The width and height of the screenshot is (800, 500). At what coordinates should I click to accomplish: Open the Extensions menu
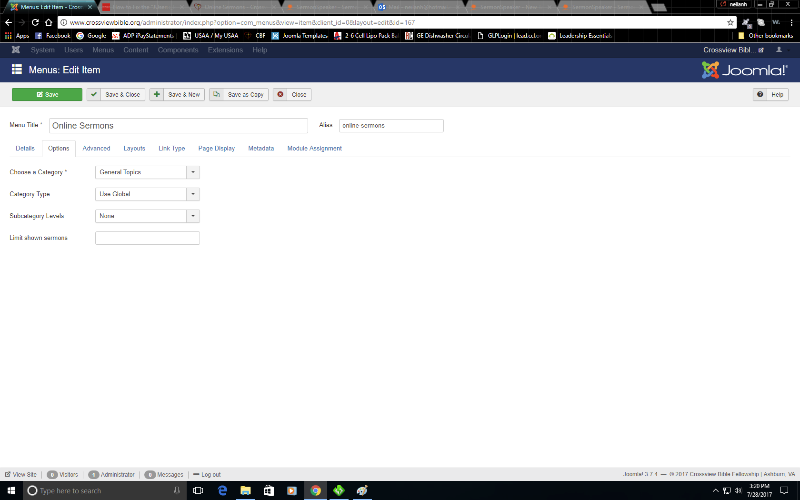(225, 50)
